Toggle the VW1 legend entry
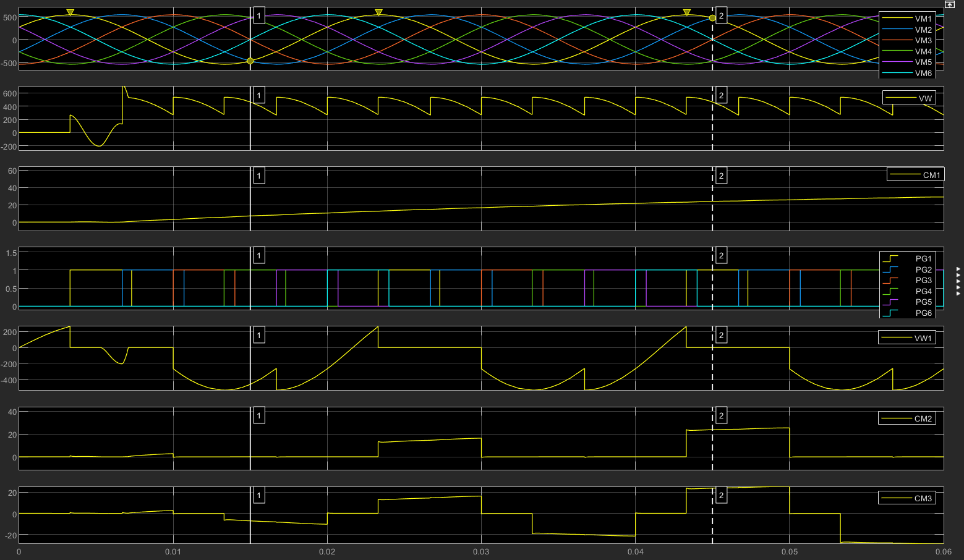 coord(907,338)
